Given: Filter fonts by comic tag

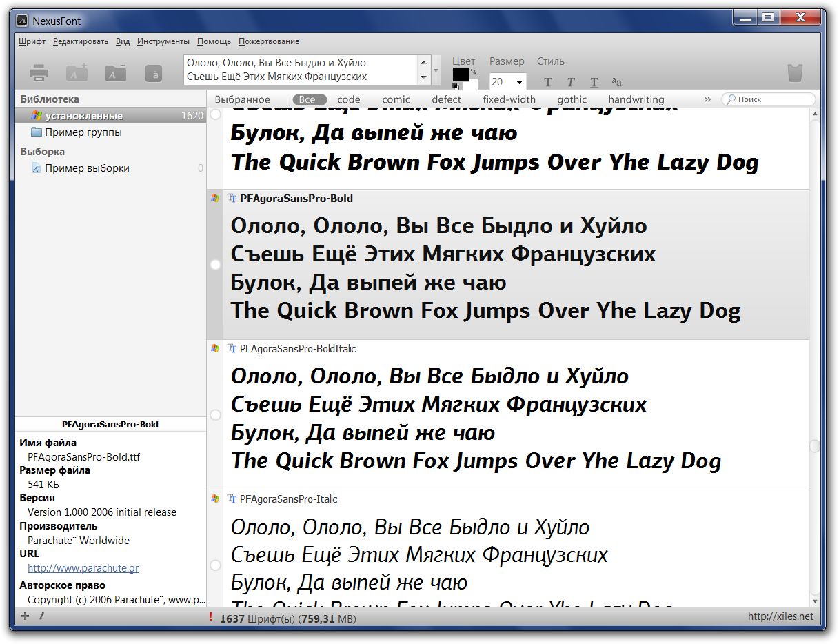Looking at the screenshot, I should 396,99.
